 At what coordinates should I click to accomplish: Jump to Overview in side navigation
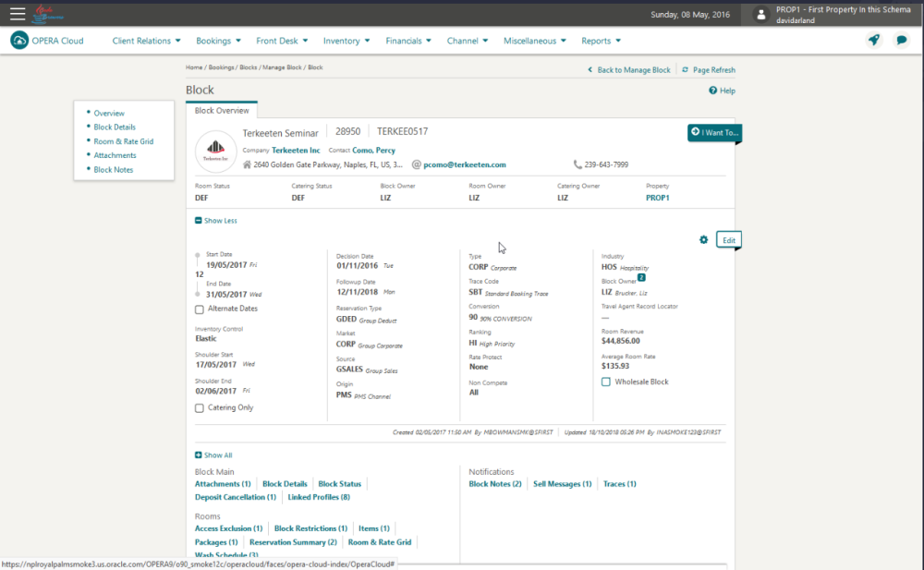[109, 114]
